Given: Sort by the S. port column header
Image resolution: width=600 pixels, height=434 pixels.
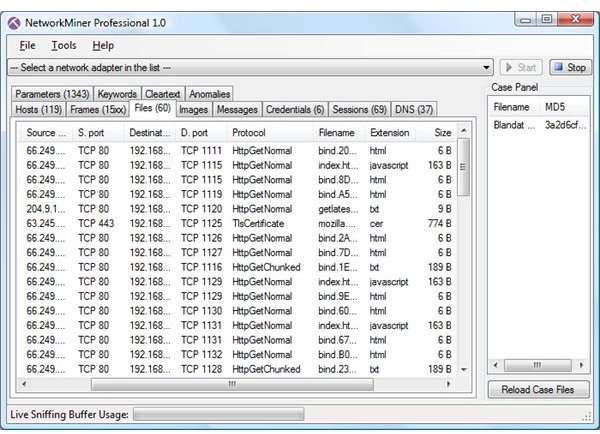Looking at the screenshot, I should coord(98,133).
